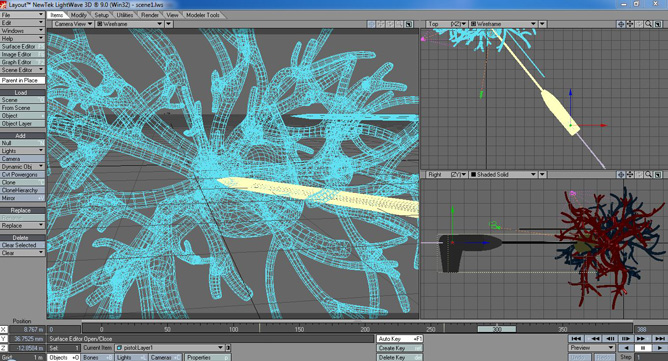Image resolution: width=668 pixels, height=361 pixels.
Task: Switch to the Modeler Tools tab
Action: 203,15
